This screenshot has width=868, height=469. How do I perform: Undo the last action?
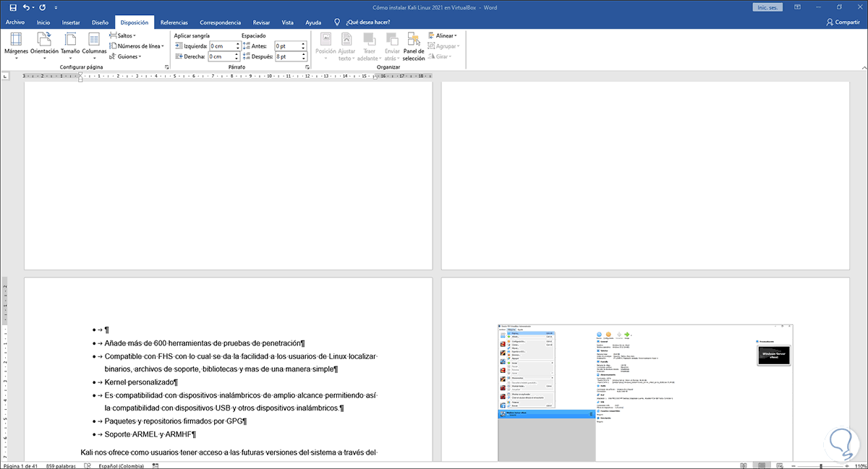[x=26, y=7]
